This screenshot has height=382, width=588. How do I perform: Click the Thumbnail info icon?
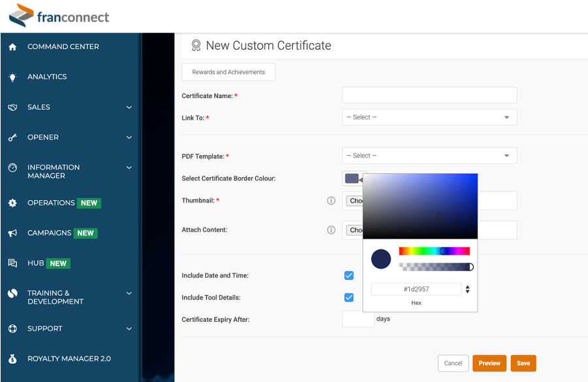(331, 201)
